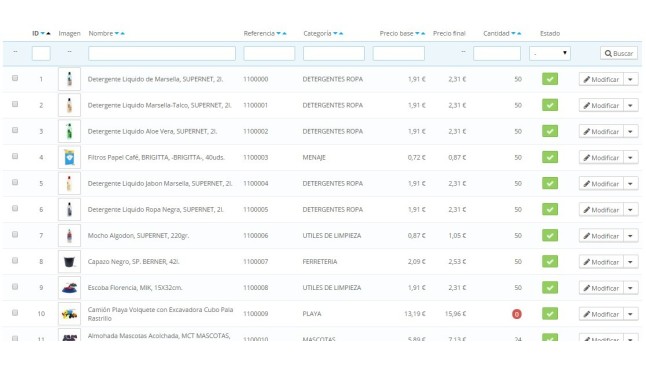The width and height of the screenshot is (646, 366).
Task: Select checkbox for product ID 10
Action: pos(15,313)
